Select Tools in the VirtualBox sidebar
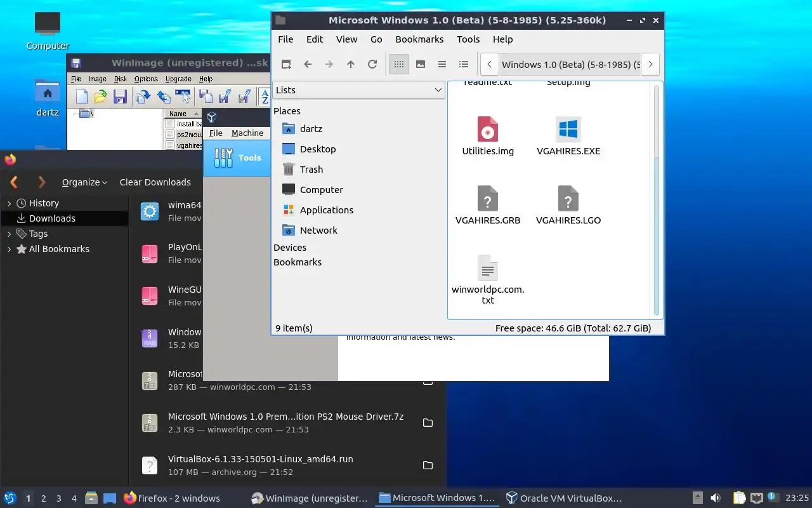The height and width of the screenshot is (508, 812). (238, 157)
